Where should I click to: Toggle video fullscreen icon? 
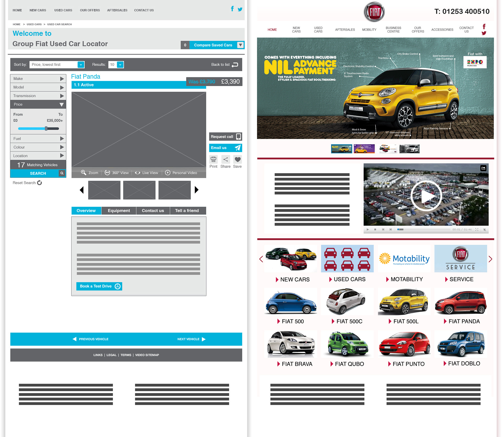pyautogui.click(x=477, y=230)
